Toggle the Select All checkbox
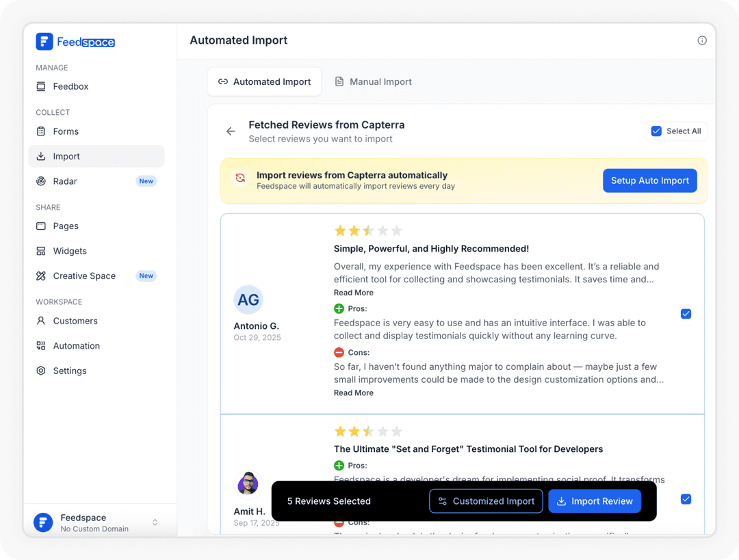Viewport: 739px width, 560px height. click(x=656, y=131)
